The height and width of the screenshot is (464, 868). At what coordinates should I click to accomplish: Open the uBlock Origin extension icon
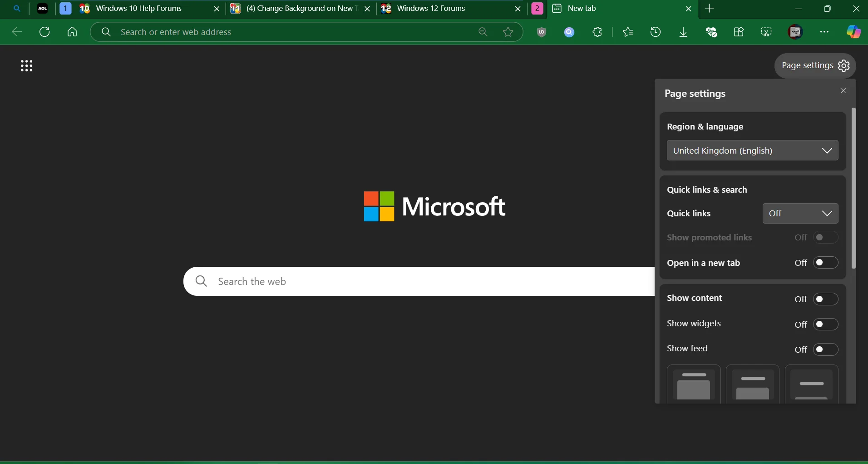click(542, 32)
